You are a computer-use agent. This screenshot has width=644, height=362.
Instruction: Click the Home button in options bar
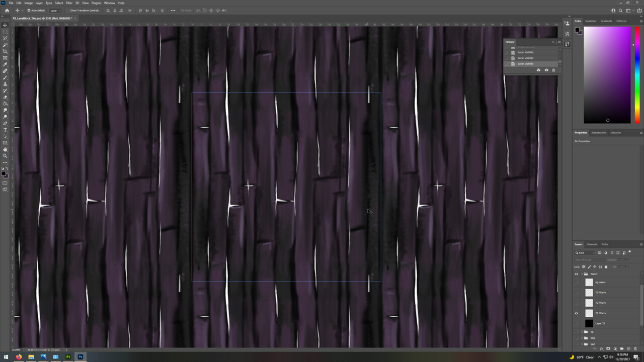[7, 10]
